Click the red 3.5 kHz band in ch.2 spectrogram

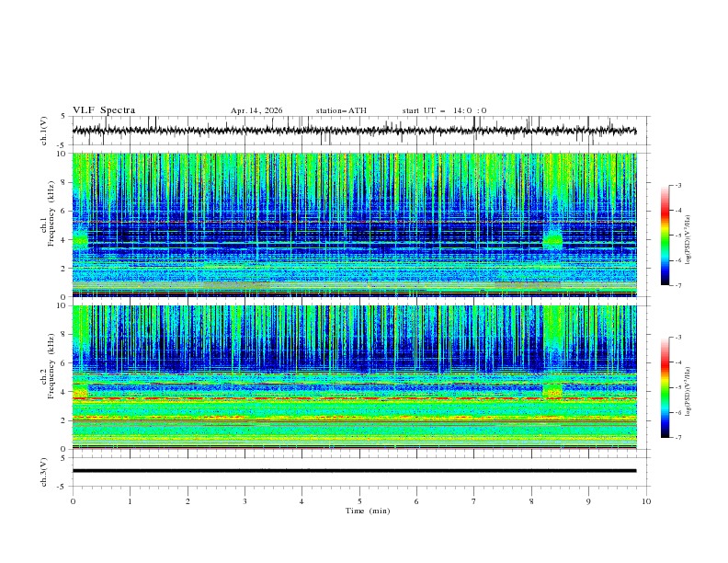point(354,398)
